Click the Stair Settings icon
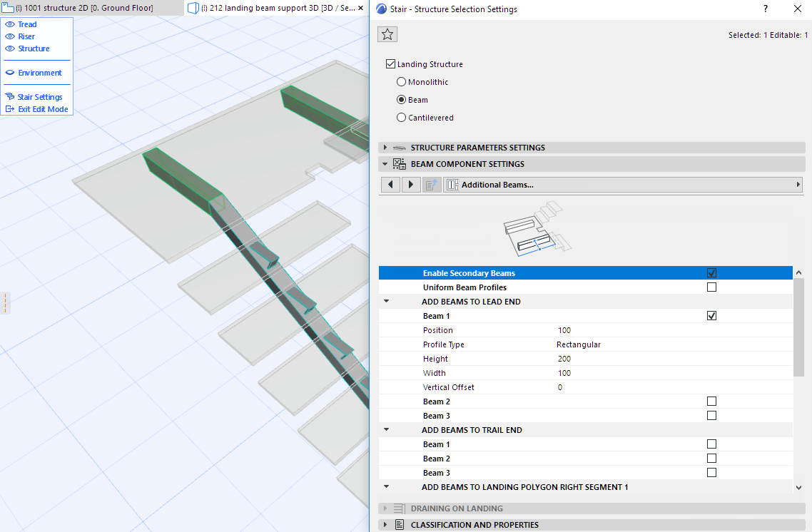The height and width of the screenshot is (532, 812). point(10,97)
